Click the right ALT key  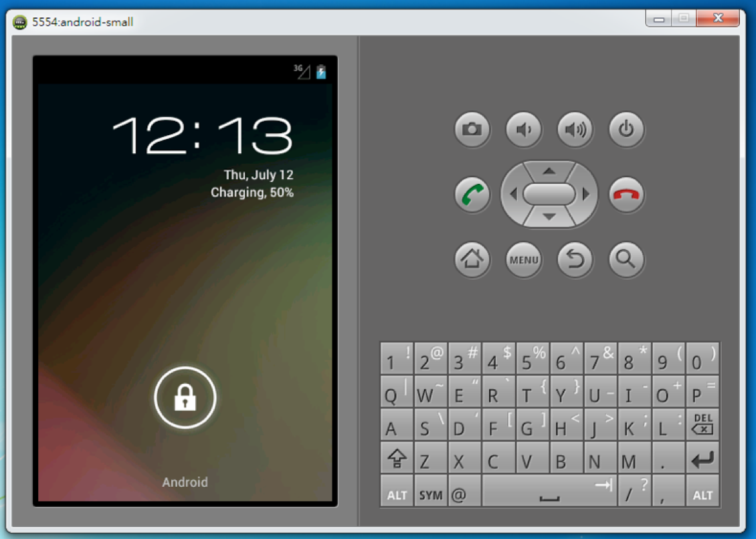(702, 491)
